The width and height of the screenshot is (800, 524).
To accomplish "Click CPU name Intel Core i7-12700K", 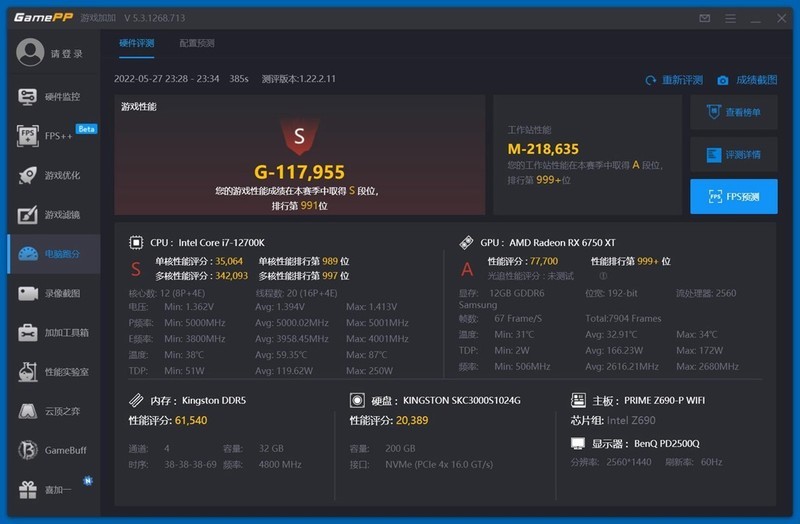I will coord(221,242).
